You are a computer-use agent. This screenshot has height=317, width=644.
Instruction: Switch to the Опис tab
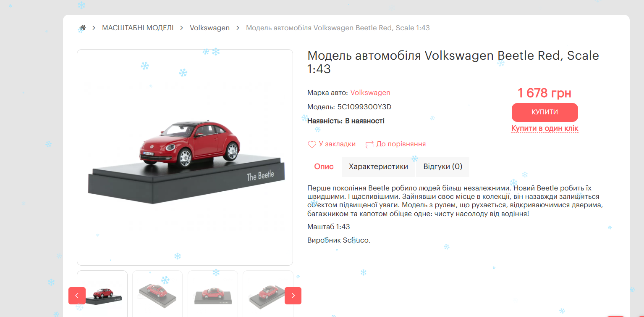click(324, 166)
